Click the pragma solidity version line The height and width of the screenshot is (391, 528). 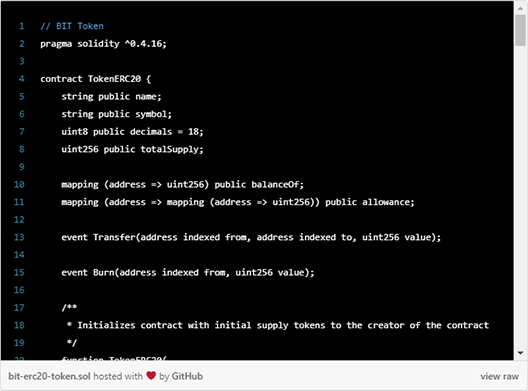tap(103, 44)
